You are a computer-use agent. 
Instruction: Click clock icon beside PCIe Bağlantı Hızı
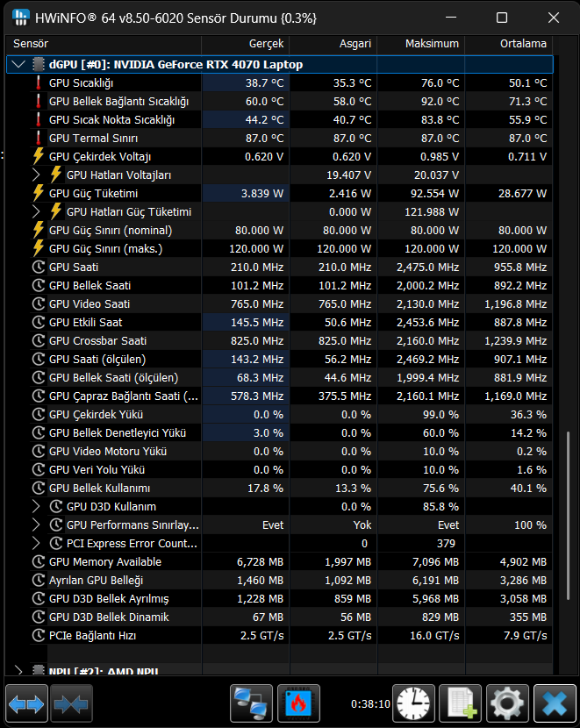click(38, 636)
